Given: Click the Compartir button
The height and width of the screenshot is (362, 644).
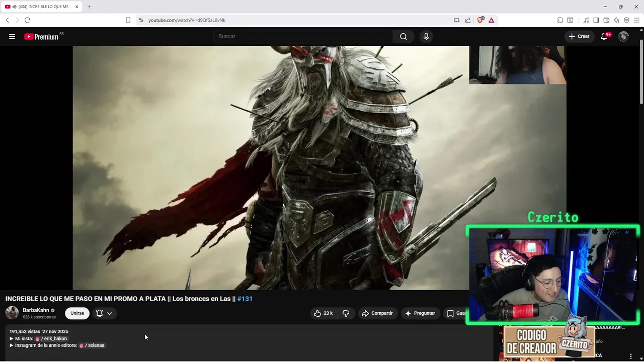Looking at the screenshot, I should pos(378,313).
